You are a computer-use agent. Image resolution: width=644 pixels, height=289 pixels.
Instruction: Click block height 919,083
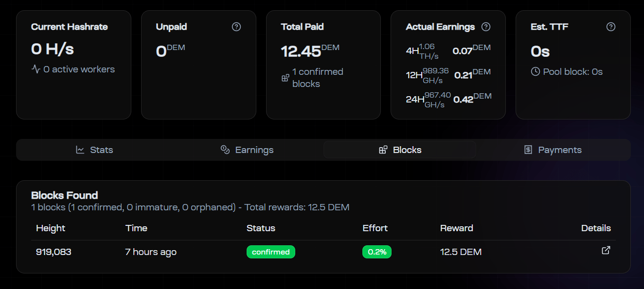[x=54, y=252]
